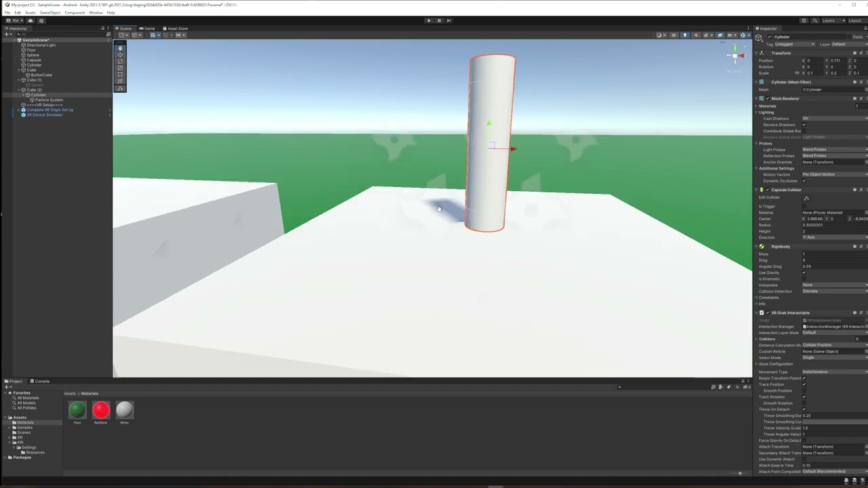The image size is (868, 488).
Task: Open Movement Type dropdown
Action: [x=835, y=372]
